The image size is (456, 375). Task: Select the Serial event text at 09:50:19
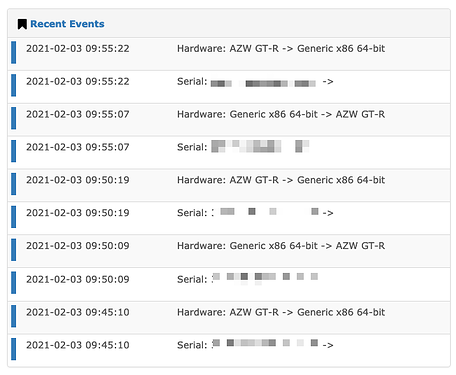[255, 213]
